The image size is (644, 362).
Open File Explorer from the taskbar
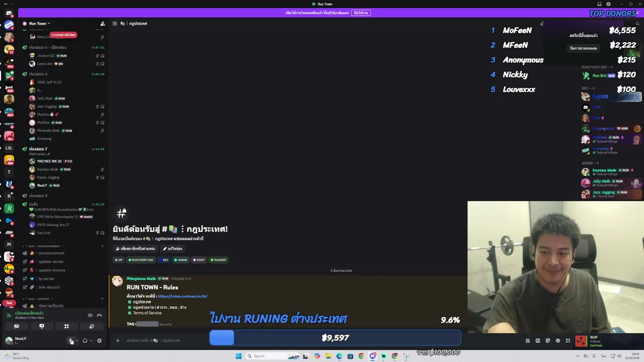tap(328, 356)
